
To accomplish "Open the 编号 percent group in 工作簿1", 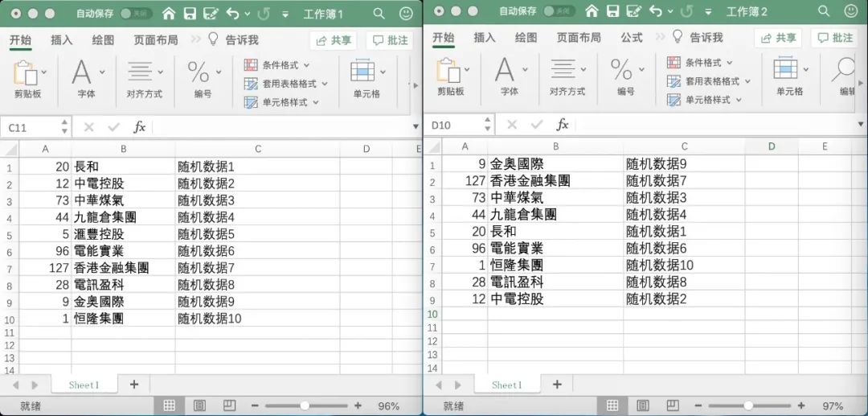I will pyautogui.click(x=199, y=72).
